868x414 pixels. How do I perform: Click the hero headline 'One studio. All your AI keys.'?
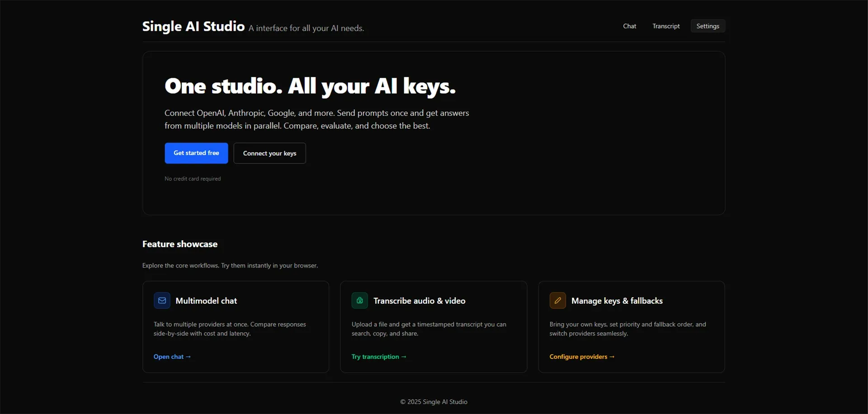point(310,86)
